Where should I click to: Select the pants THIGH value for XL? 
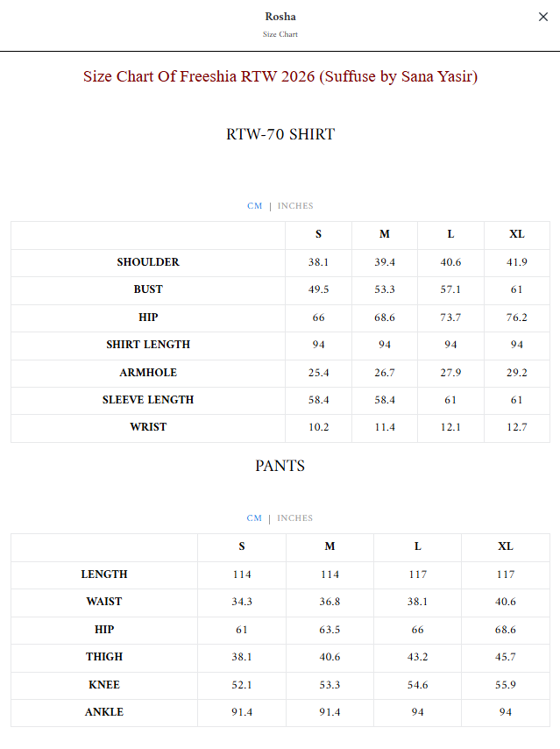[x=505, y=657]
